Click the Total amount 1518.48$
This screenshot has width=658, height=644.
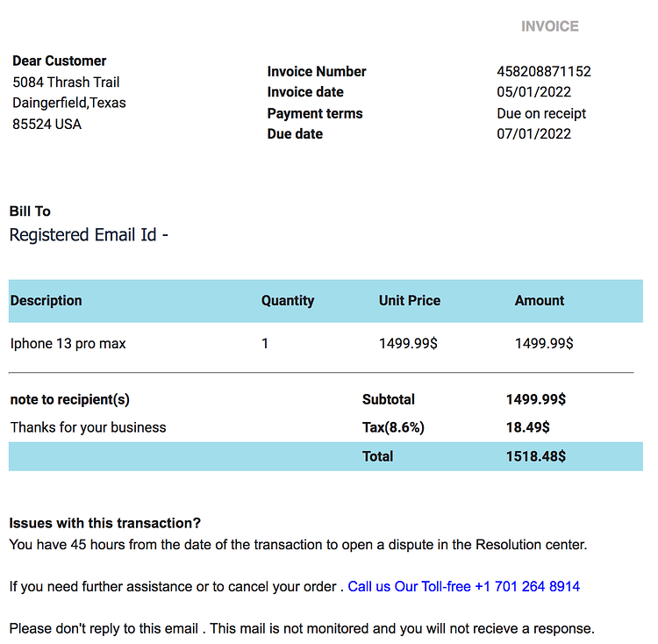[x=536, y=456]
